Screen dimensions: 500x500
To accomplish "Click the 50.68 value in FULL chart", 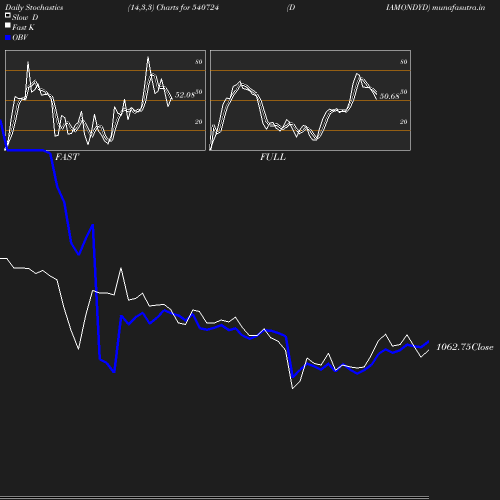I will coord(389,96).
